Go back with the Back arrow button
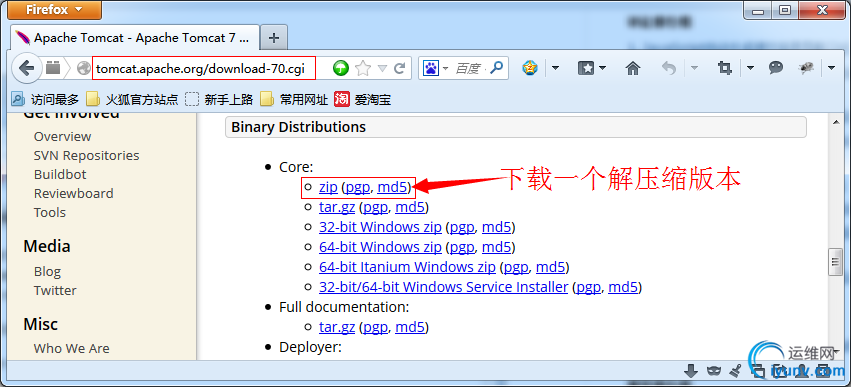The height and width of the screenshot is (387, 851). 26,68
